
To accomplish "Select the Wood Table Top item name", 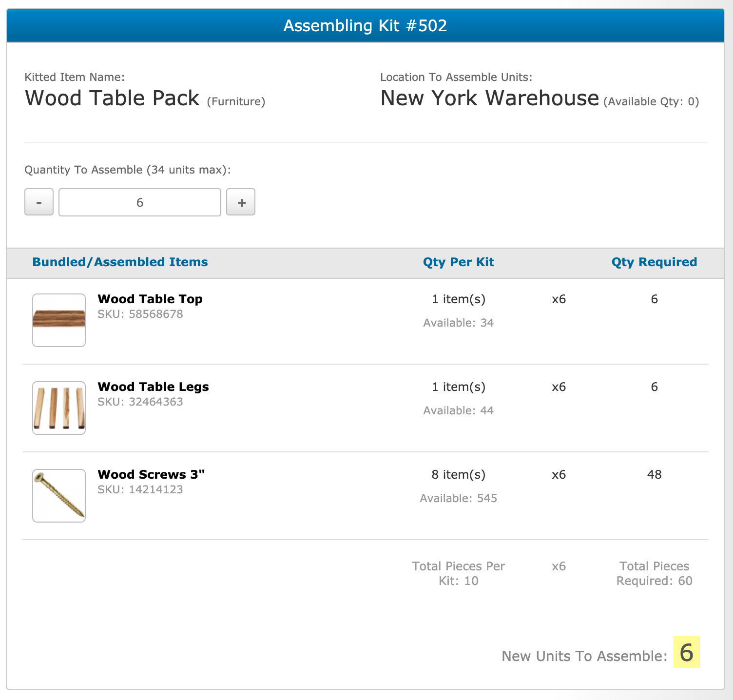I will pos(150,299).
